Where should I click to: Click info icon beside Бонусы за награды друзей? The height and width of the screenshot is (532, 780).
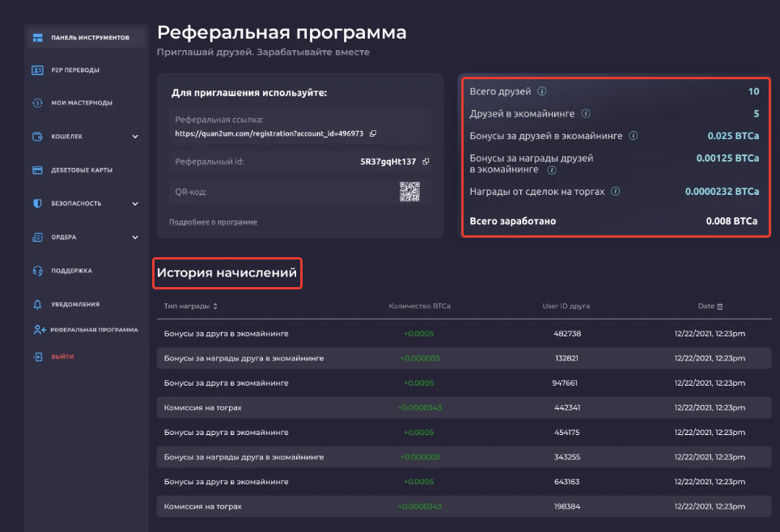[x=552, y=170]
